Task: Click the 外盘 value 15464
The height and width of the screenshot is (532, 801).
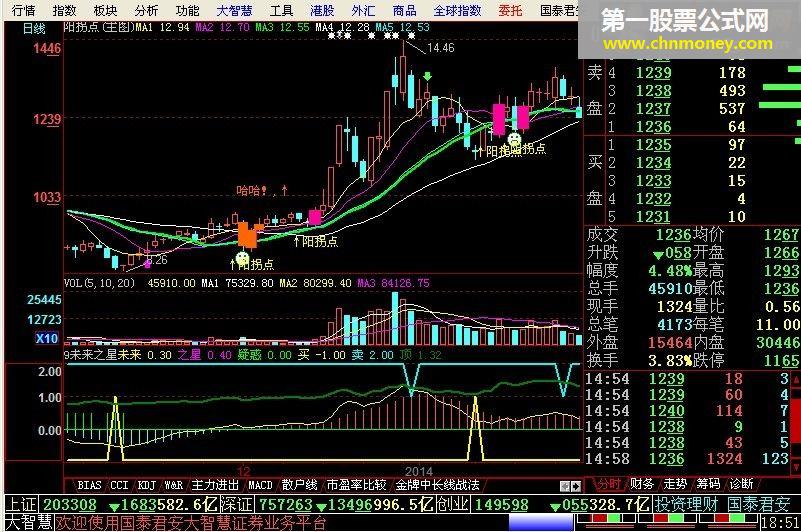Action: coord(670,342)
